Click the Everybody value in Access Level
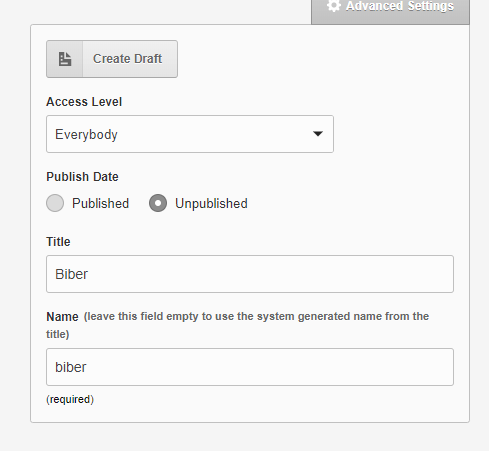The image size is (489, 451). [x=86, y=134]
